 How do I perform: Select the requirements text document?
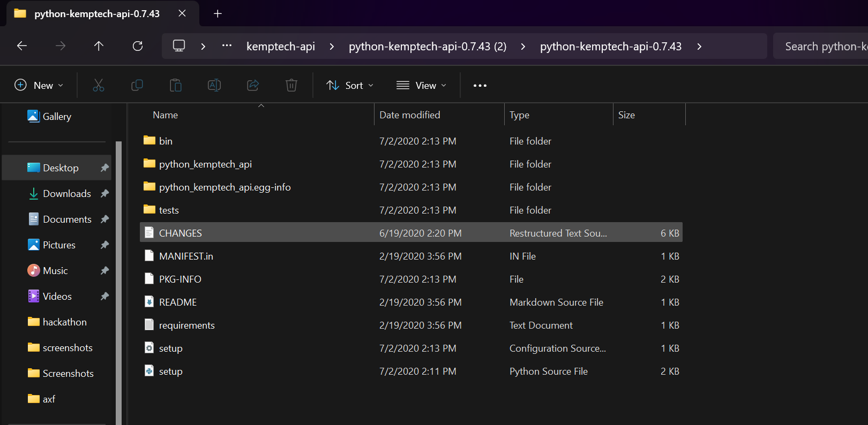click(411, 325)
